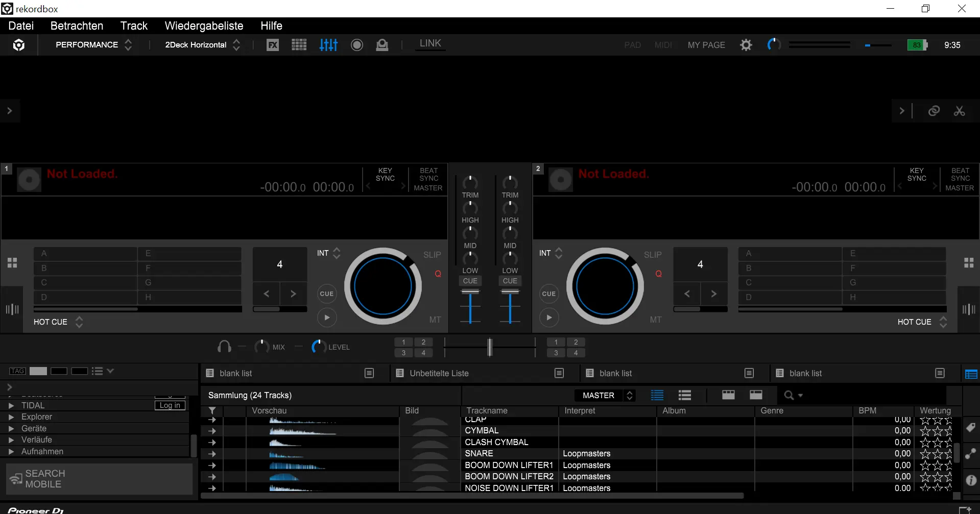Open the Wiedergabeliste menu
This screenshot has height=514, width=980.
point(204,26)
